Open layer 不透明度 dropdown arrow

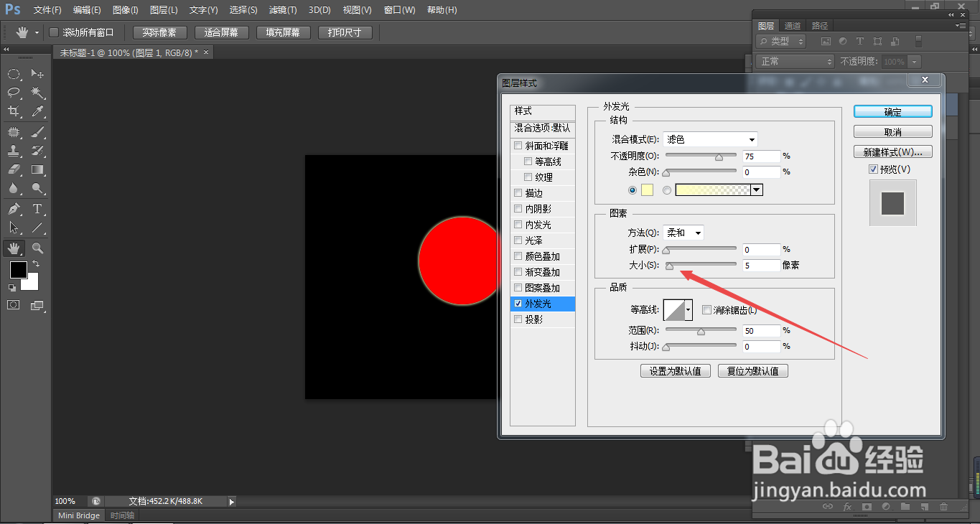(x=914, y=62)
